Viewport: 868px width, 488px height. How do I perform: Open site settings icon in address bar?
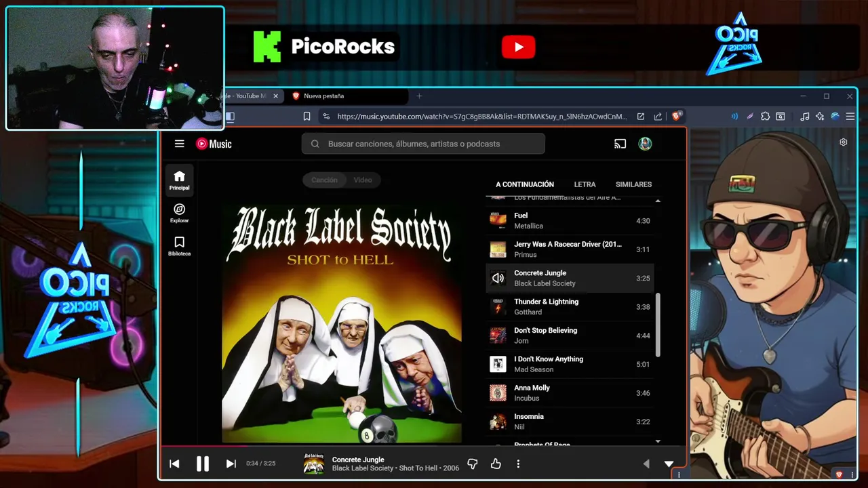(x=326, y=117)
